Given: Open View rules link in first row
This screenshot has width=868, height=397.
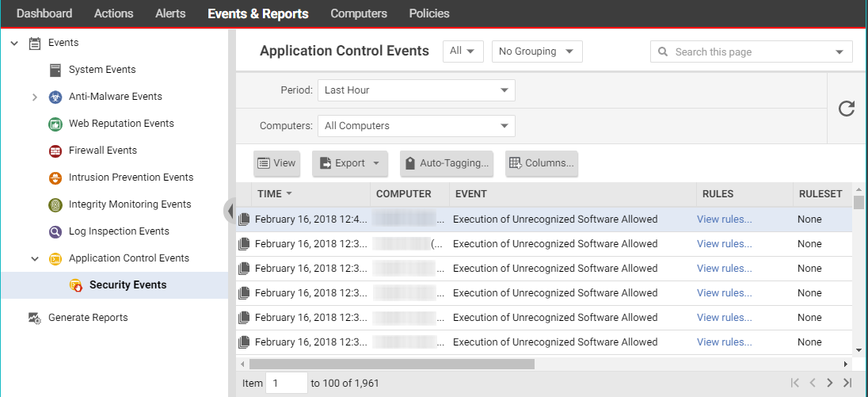Looking at the screenshot, I should coord(724,219).
